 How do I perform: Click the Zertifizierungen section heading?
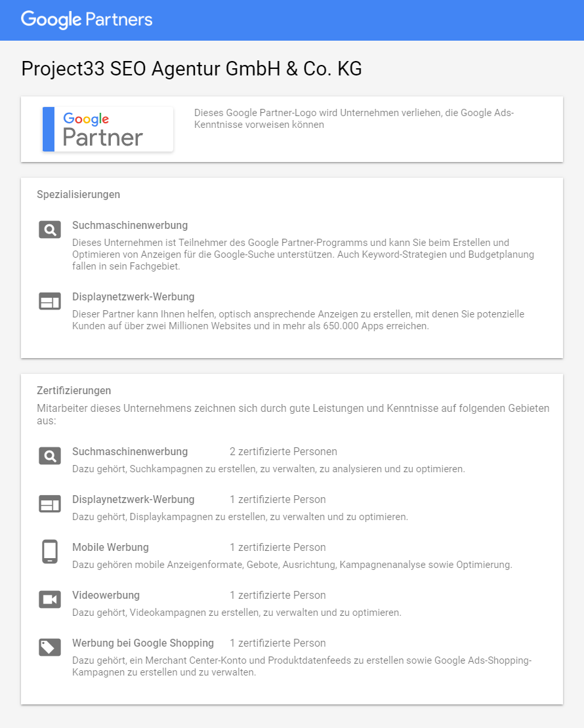tap(74, 391)
